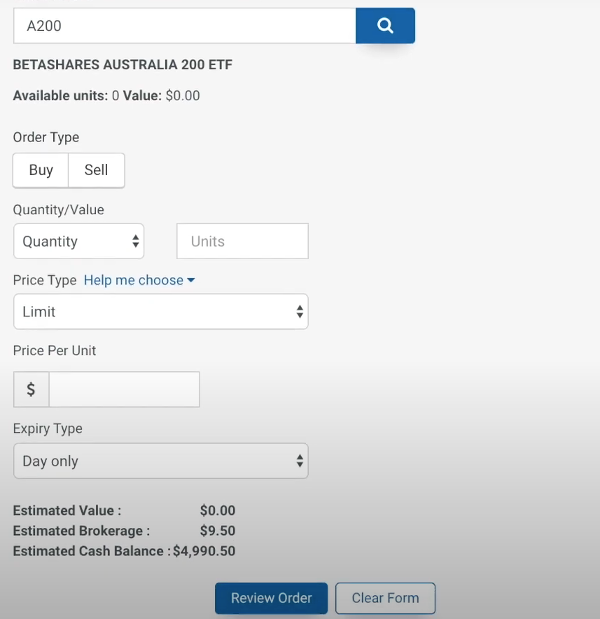
Task: Open the Day only expiry dropdown
Action: click(x=161, y=461)
